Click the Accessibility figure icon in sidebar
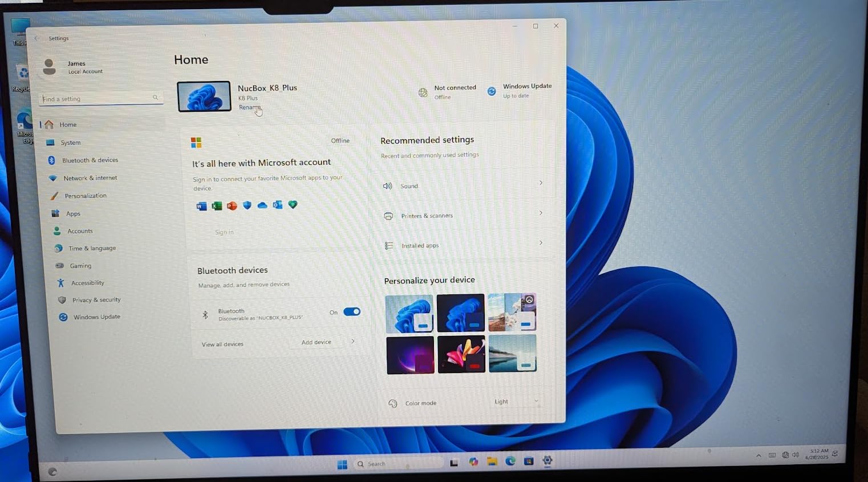 click(60, 283)
